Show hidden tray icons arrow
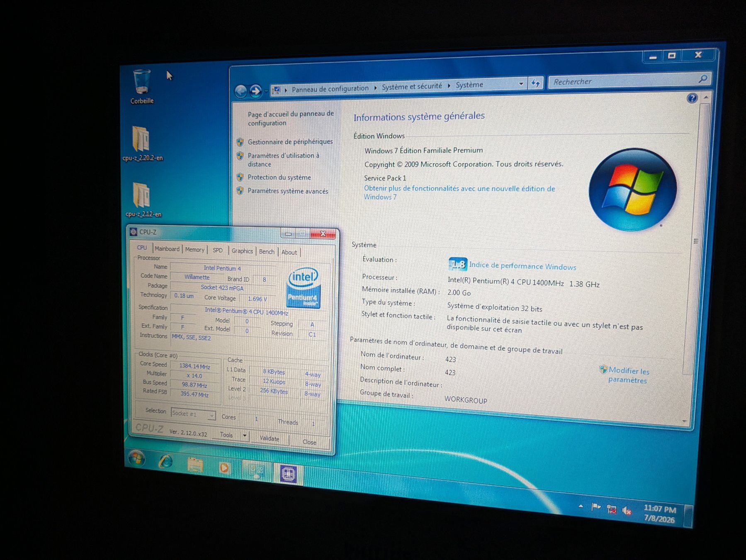The height and width of the screenshot is (560, 746). click(x=581, y=506)
